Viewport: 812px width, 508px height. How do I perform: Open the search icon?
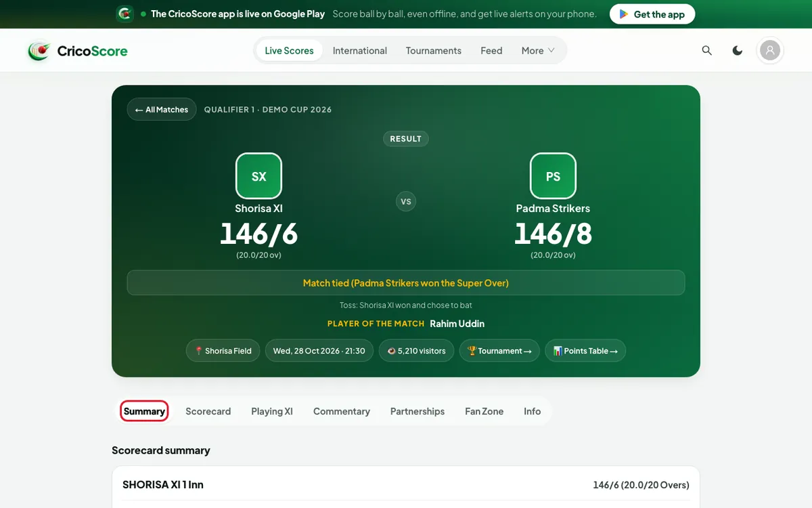[707, 51]
